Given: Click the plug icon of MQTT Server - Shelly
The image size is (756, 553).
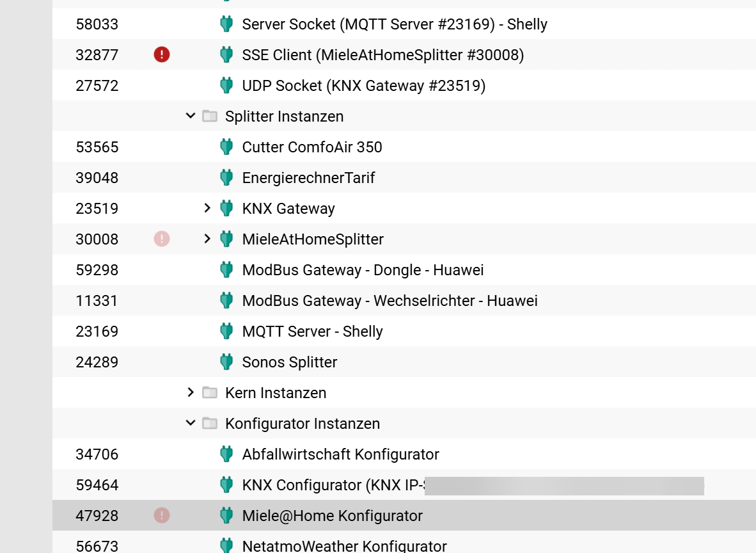Looking at the screenshot, I should coord(226,332).
